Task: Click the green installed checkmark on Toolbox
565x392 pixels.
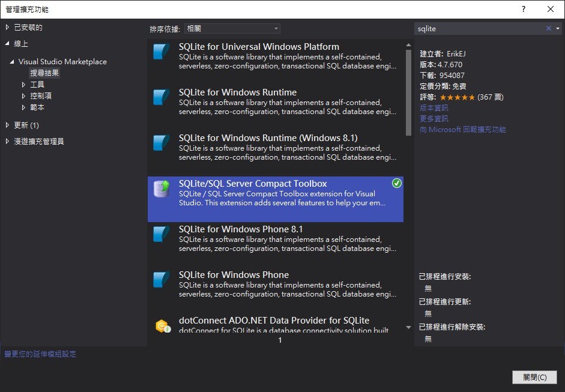Action: [x=396, y=184]
